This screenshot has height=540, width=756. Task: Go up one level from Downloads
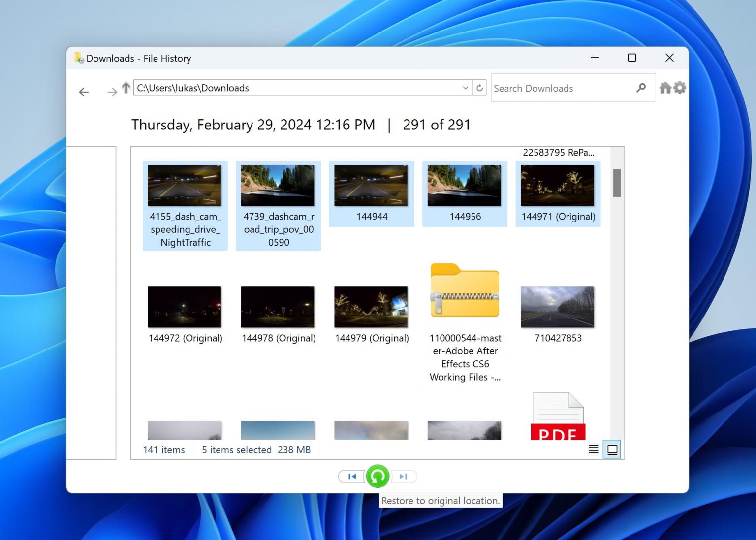point(126,87)
